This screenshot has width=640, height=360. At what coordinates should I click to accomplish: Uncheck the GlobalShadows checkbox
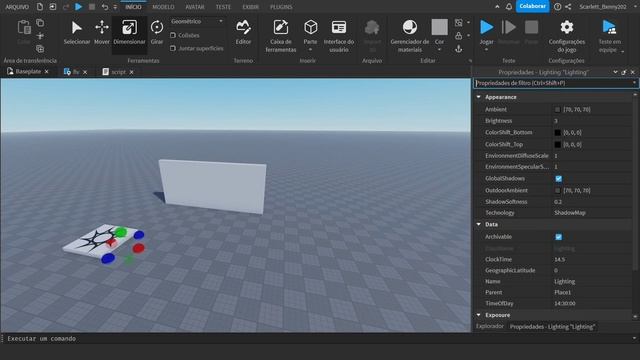tap(558, 178)
